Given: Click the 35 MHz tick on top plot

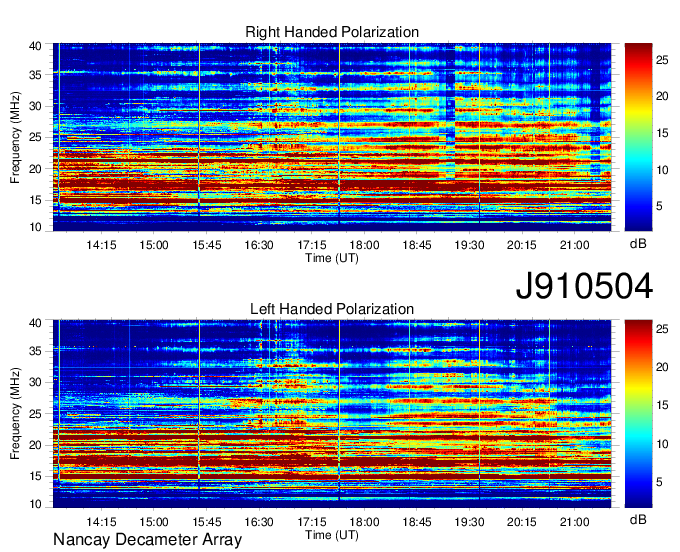Looking at the screenshot, I should [x=35, y=75].
